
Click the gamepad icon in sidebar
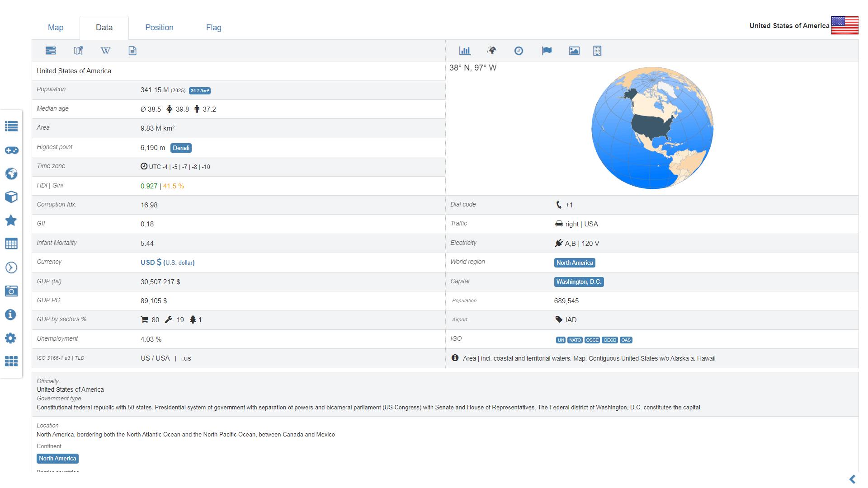point(11,150)
